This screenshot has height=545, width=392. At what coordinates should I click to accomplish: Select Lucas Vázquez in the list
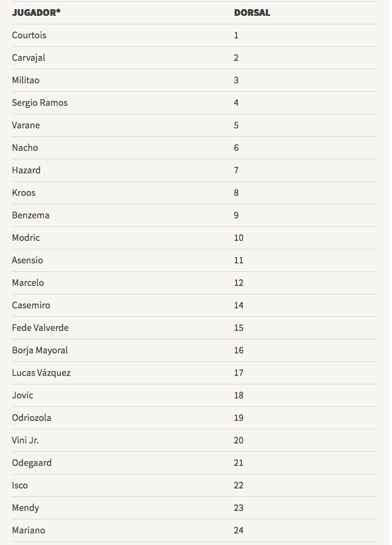click(41, 373)
